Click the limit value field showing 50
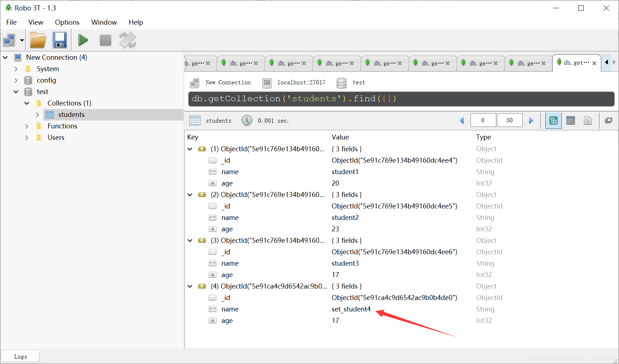Screen dimensions: 619x364 pos(510,120)
